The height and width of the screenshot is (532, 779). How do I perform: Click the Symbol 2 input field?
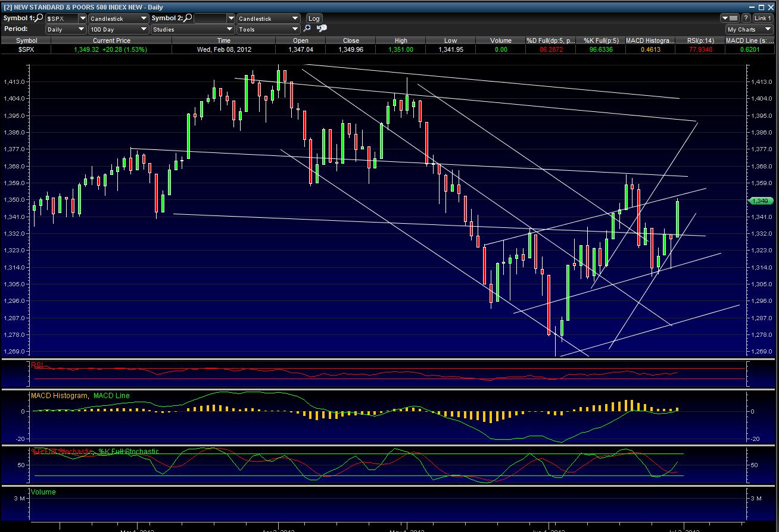click(x=210, y=18)
